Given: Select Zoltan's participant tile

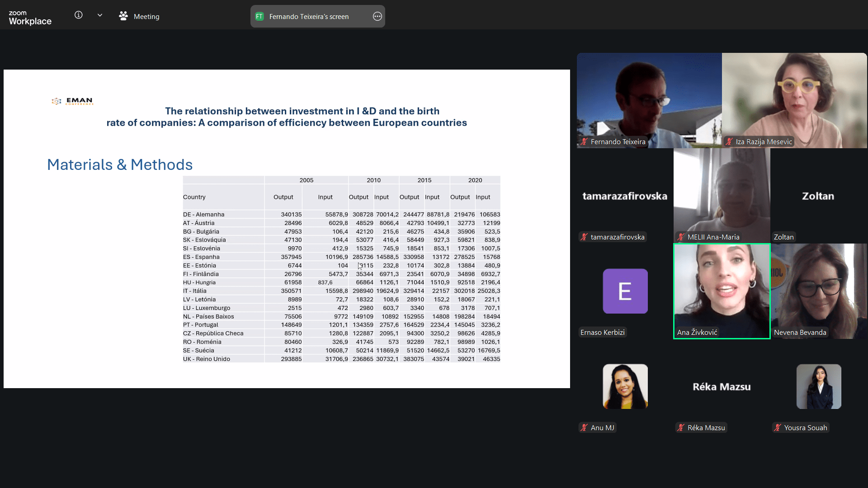Looking at the screenshot, I should pyautogui.click(x=818, y=196).
